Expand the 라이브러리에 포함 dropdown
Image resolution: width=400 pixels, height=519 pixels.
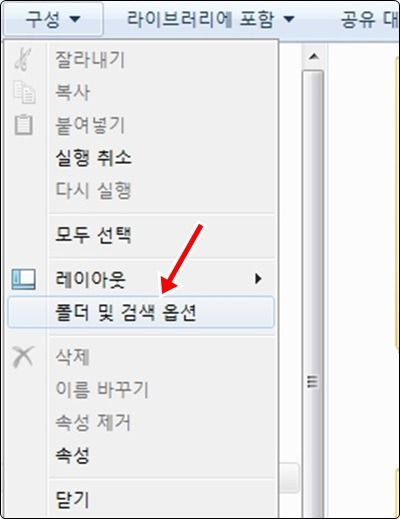pyautogui.click(x=210, y=19)
